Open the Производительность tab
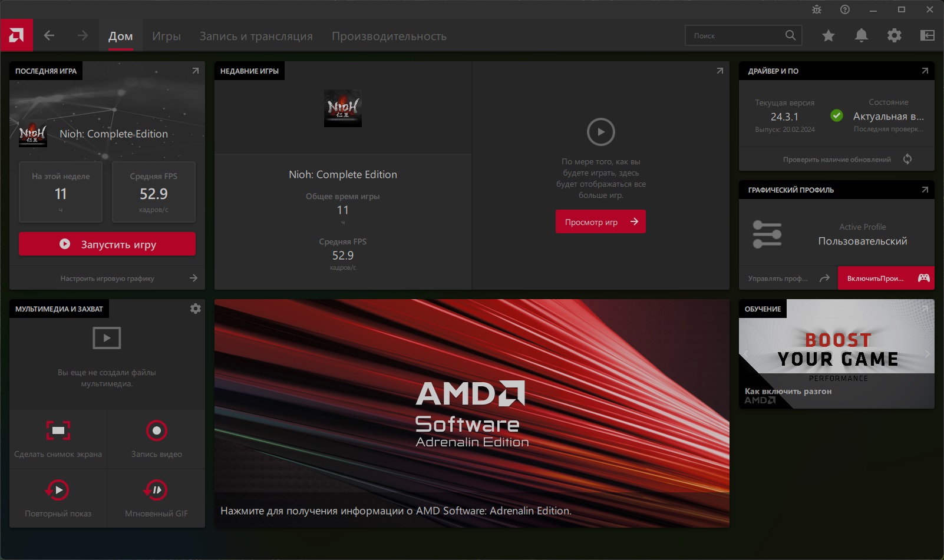The width and height of the screenshot is (944, 560). tap(389, 36)
